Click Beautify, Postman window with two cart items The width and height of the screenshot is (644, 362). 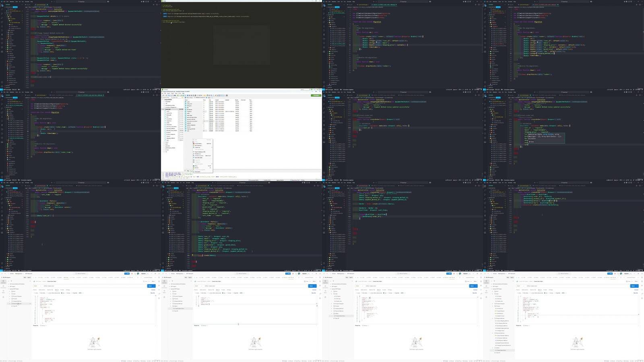[153, 293]
